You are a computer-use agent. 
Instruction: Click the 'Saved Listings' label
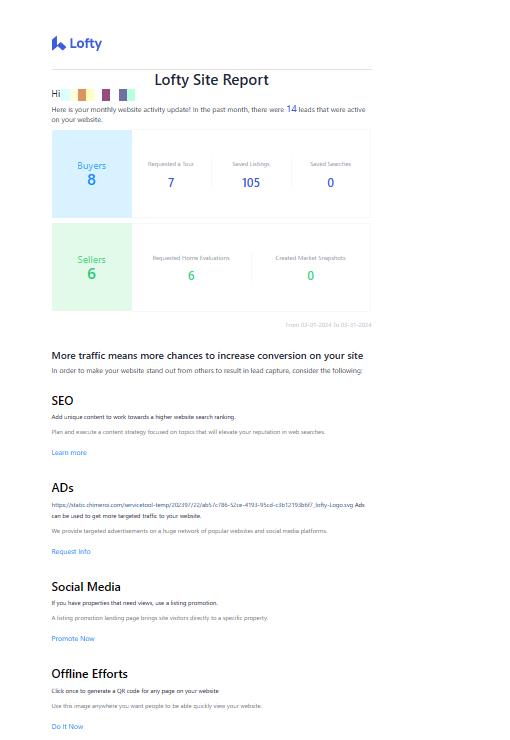251,164
